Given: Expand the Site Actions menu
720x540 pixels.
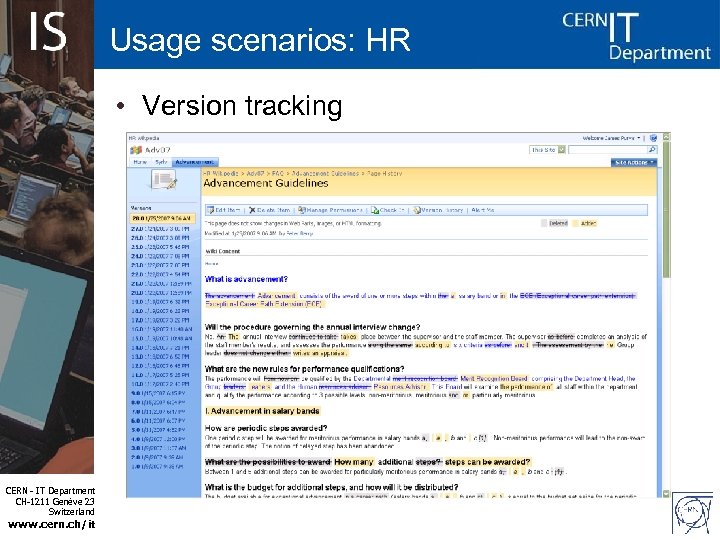Looking at the screenshot, I should [634, 162].
